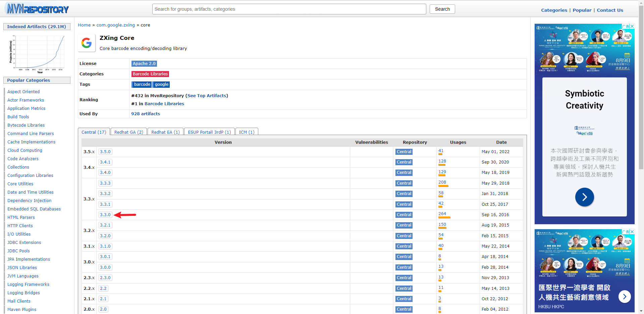Open JSON Libraries category

22,267
